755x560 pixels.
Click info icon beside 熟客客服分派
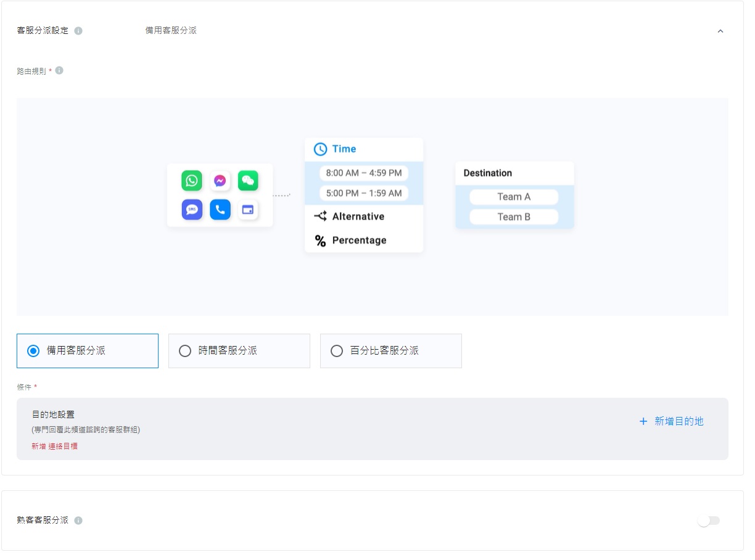coord(78,521)
